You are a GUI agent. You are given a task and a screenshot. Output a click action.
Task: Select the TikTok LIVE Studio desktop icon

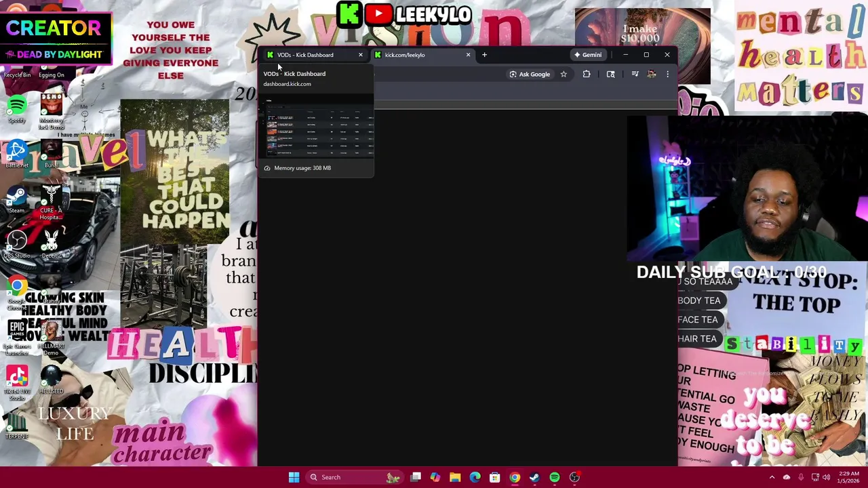tap(17, 383)
